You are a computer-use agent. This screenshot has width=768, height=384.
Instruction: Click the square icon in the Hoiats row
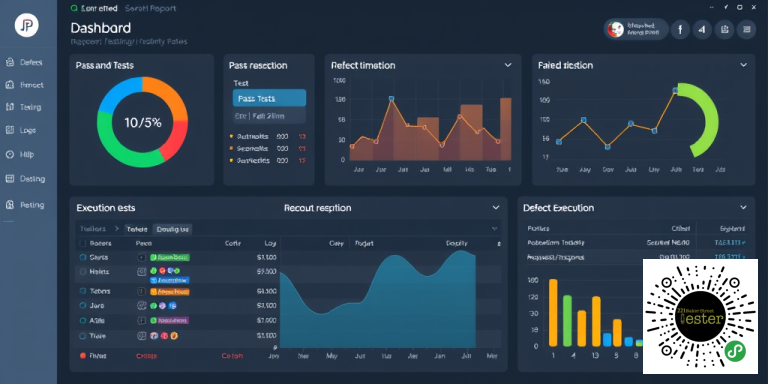(142, 271)
